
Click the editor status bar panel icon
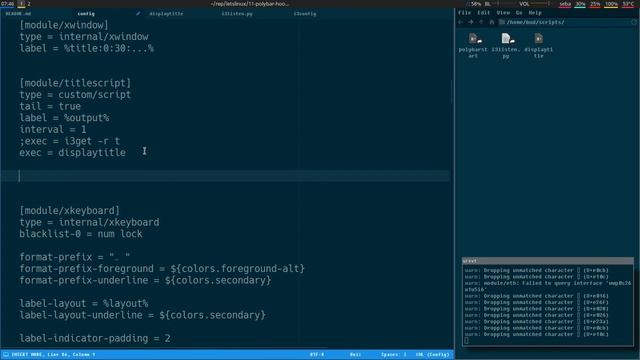click(6, 354)
